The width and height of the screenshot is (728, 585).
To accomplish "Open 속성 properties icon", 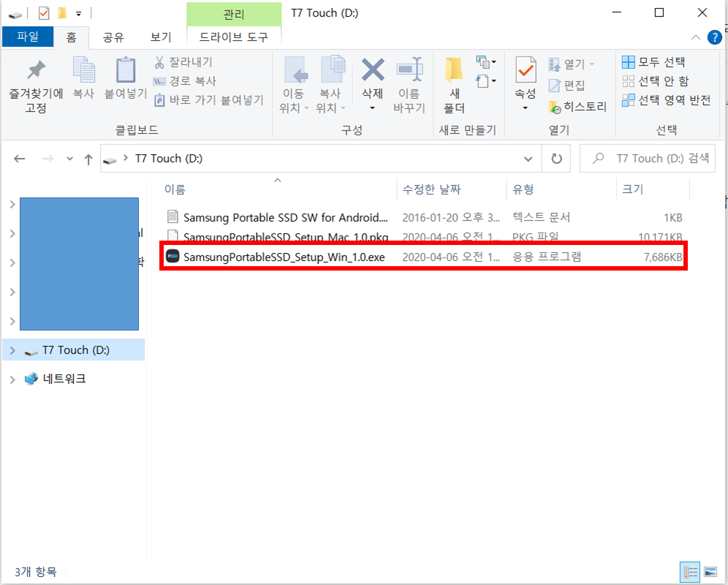I will click(x=526, y=71).
